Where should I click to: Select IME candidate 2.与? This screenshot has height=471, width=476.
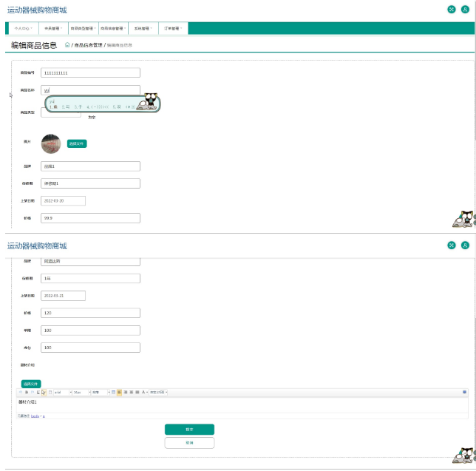66,107
